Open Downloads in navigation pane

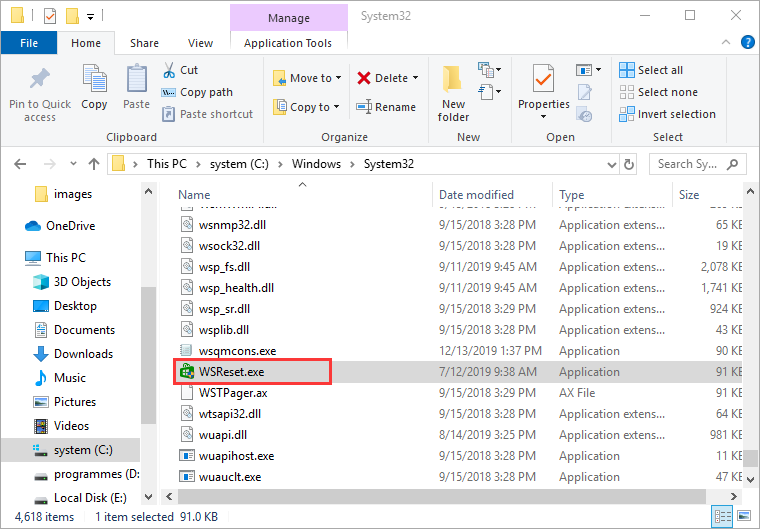pos(83,354)
